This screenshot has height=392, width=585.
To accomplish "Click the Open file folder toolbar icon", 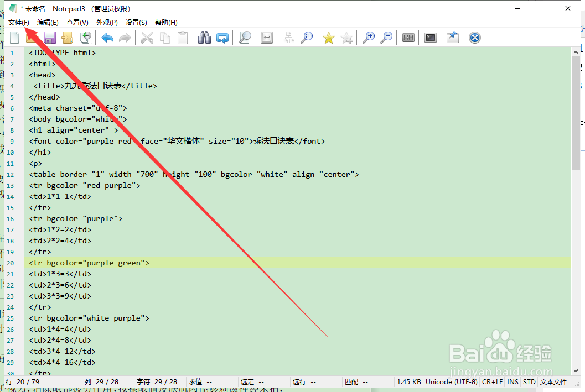I will pos(32,38).
